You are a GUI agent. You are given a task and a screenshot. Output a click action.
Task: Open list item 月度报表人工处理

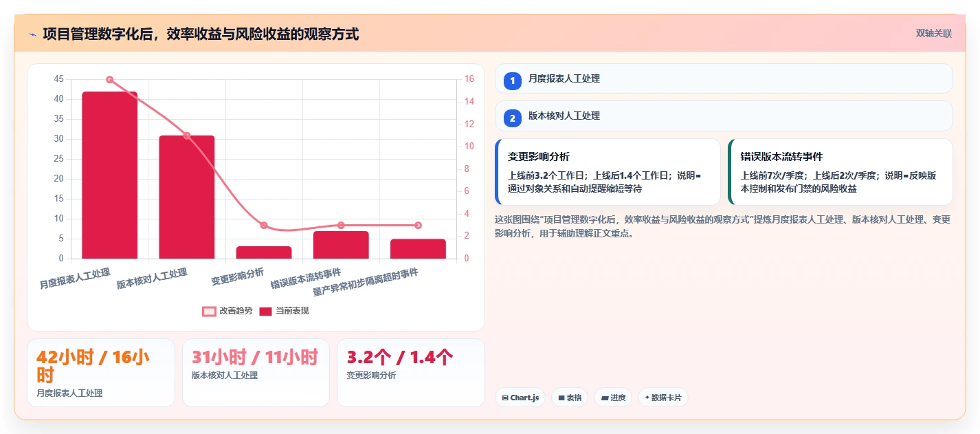click(x=724, y=78)
